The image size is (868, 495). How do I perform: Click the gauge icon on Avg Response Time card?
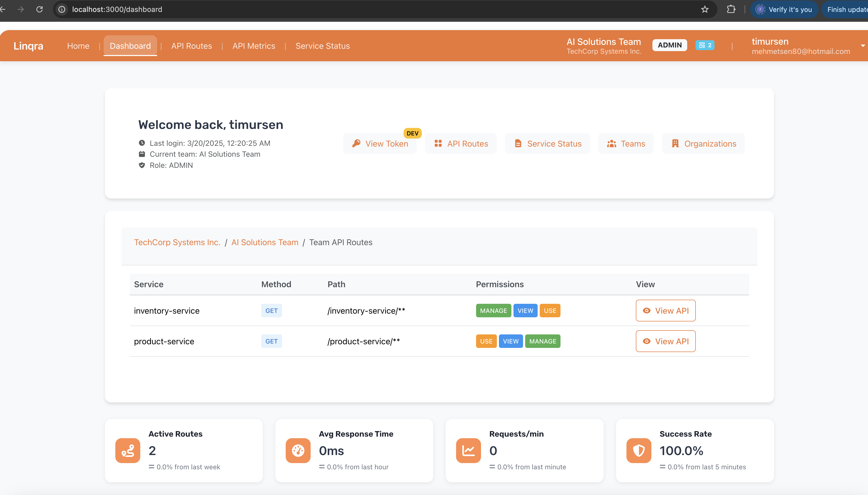point(298,450)
